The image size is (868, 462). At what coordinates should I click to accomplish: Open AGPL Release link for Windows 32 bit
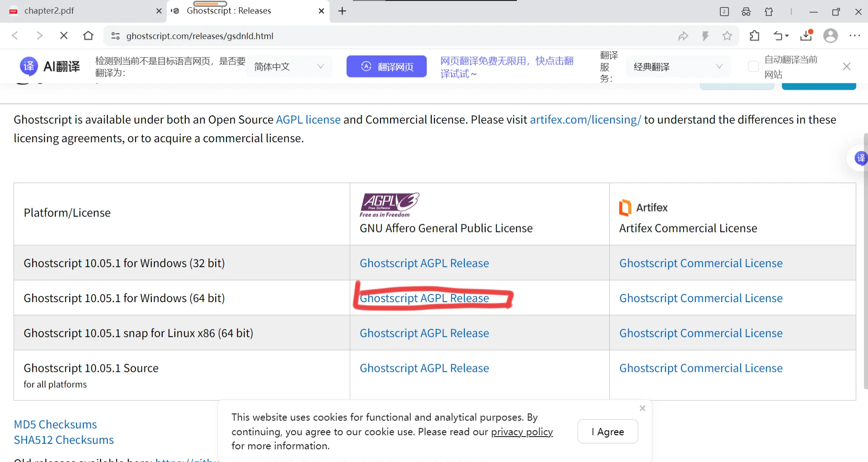424,263
